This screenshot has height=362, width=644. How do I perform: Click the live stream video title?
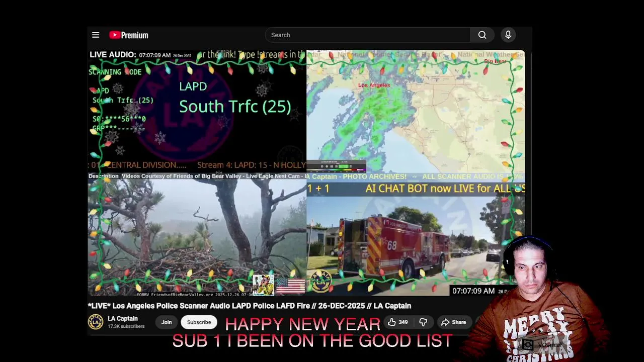[x=250, y=306]
